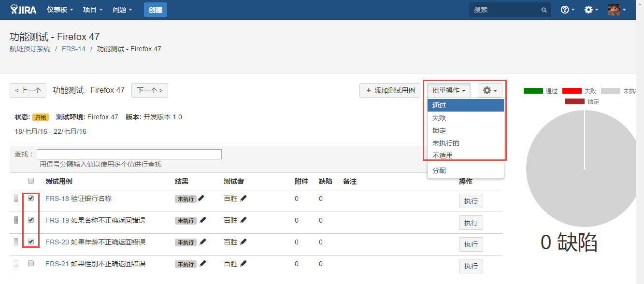644x284 pixels.
Task: Click the red 失败 legend swatch
Action: [572, 91]
